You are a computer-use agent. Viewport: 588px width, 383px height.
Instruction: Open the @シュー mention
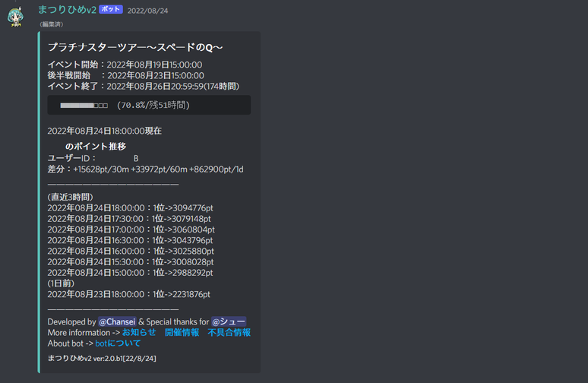pyautogui.click(x=228, y=321)
